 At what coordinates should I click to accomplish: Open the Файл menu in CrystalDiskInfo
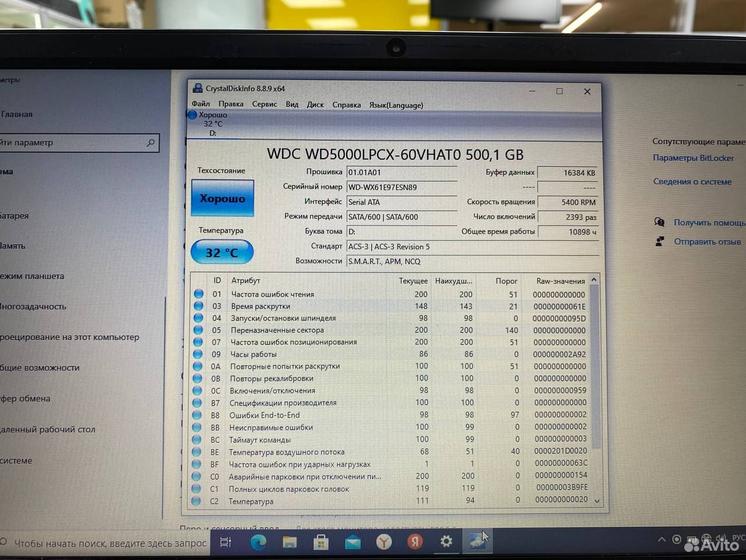coord(200,104)
